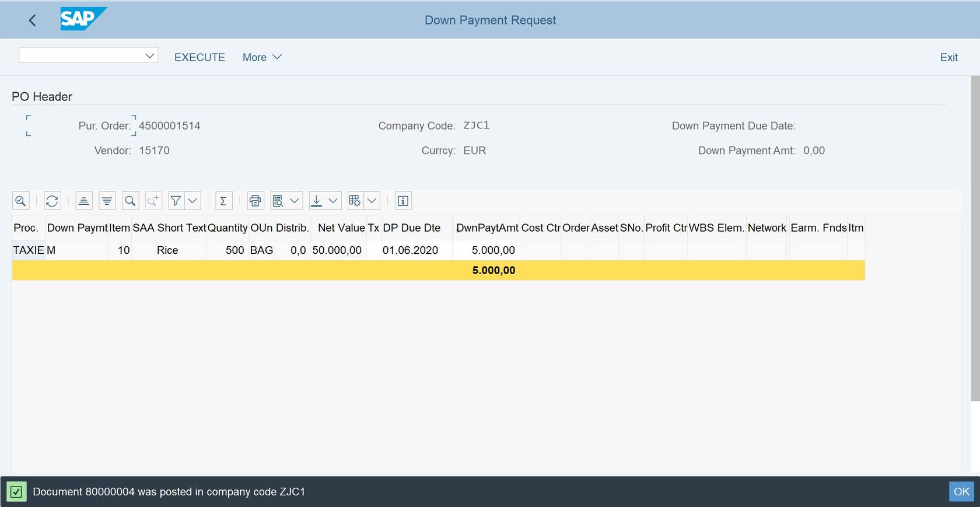980x507 pixels.
Task: Refresh the item list
Action: (x=52, y=201)
